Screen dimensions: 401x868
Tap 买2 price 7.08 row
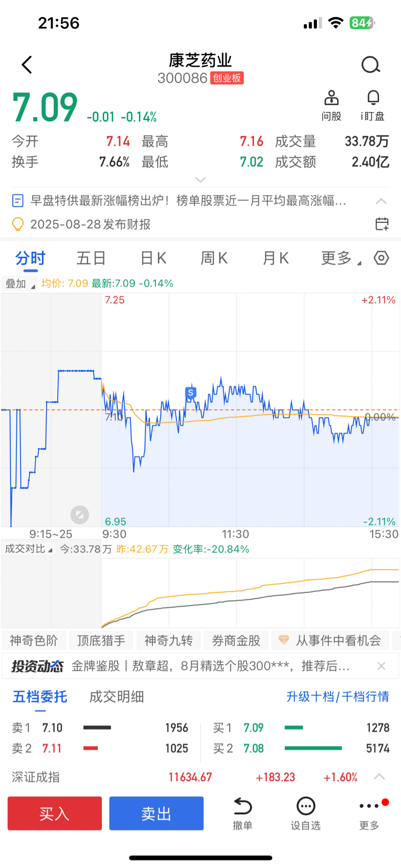click(301, 748)
